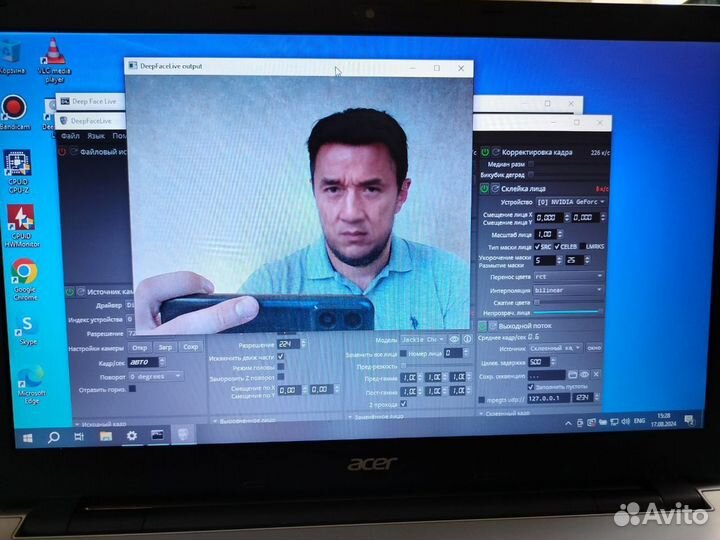This screenshot has height=540, width=720.
Task: Clear sequence save path with X icon
Action: click(x=596, y=375)
